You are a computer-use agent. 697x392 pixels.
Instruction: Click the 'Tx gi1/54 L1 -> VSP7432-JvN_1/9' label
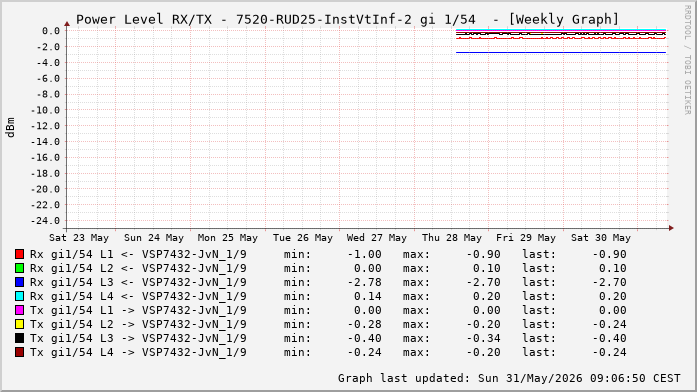pos(138,310)
